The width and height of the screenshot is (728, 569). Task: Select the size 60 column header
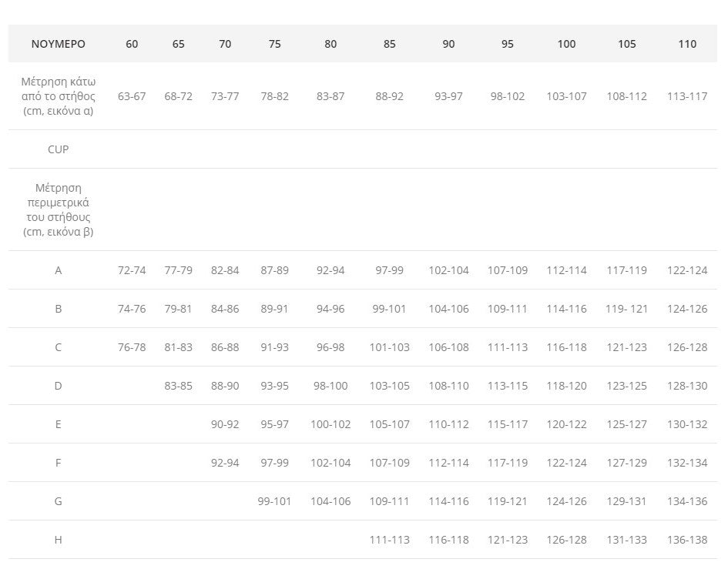click(132, 44)
